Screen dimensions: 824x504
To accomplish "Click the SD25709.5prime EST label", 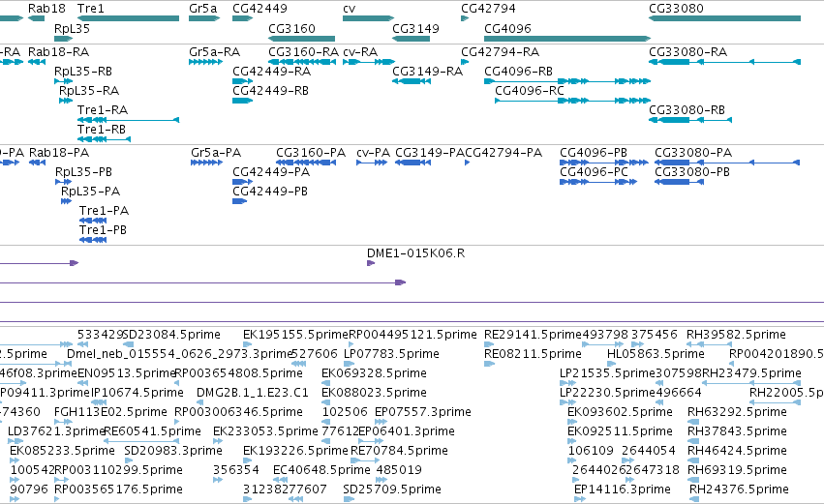I will click(392, 489).
